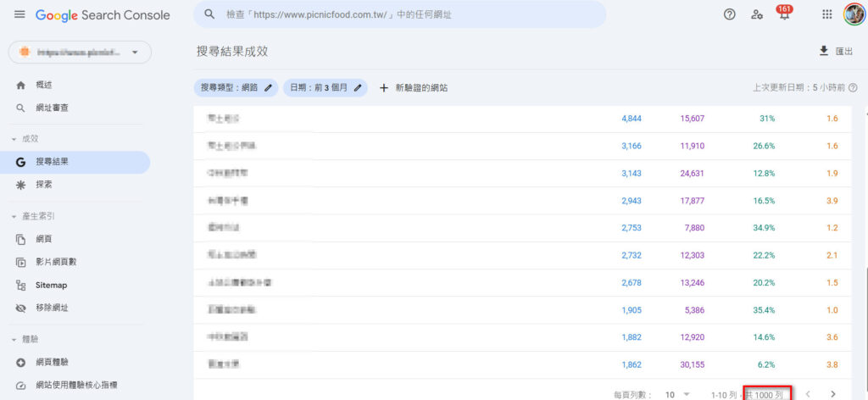868x400 pixels.
Task: Open the hamburger main menu
Action: tap(19, 15)
